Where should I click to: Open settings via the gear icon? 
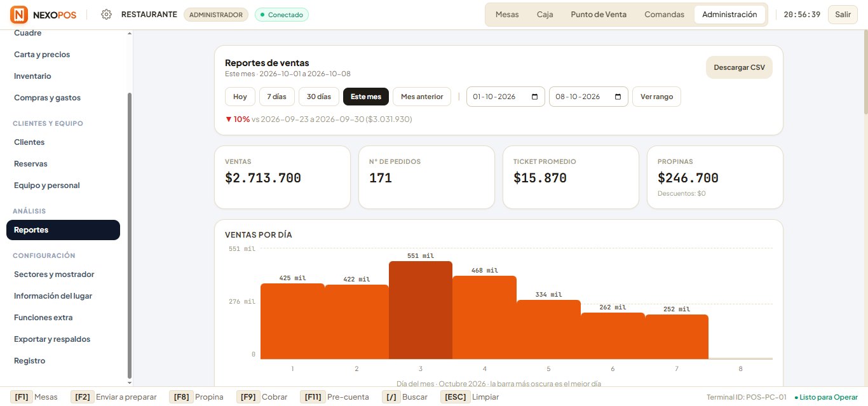tap(107, 15)
